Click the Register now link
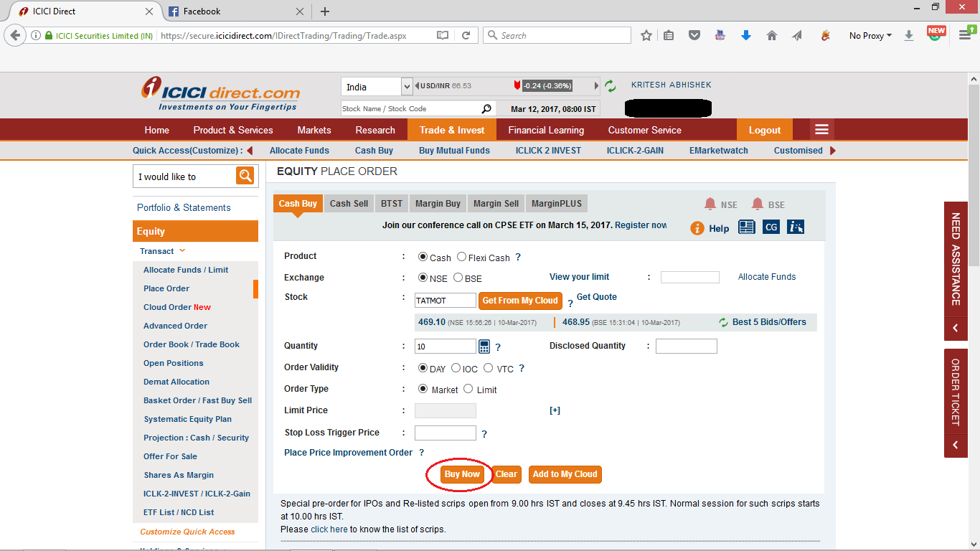Image resolution: width=980 pixels, height=551 pixels. pos(641,225)
